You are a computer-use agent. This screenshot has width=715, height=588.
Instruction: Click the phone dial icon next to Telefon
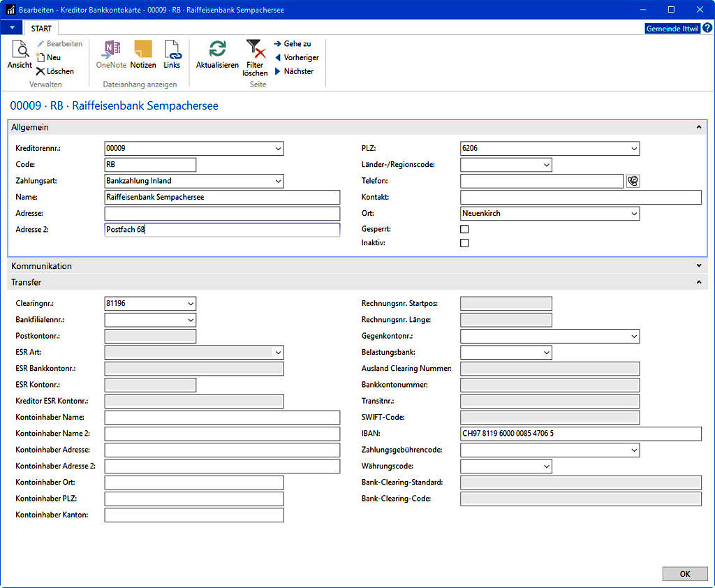pos(633,181)
